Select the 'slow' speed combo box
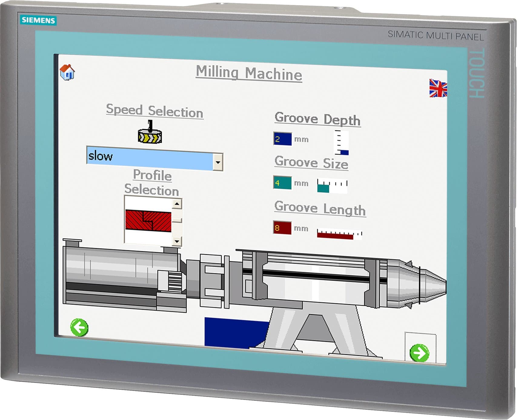 (x=154, y=158)
